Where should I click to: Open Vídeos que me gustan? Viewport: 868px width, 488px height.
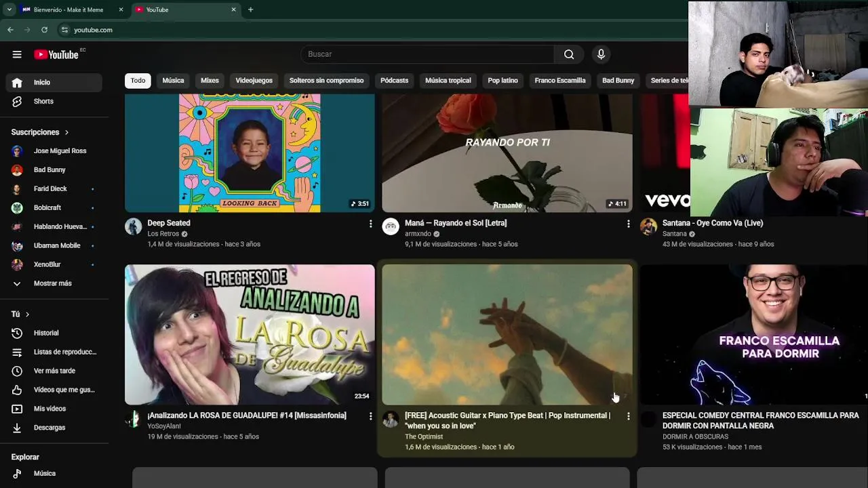(x=54, y=390)
